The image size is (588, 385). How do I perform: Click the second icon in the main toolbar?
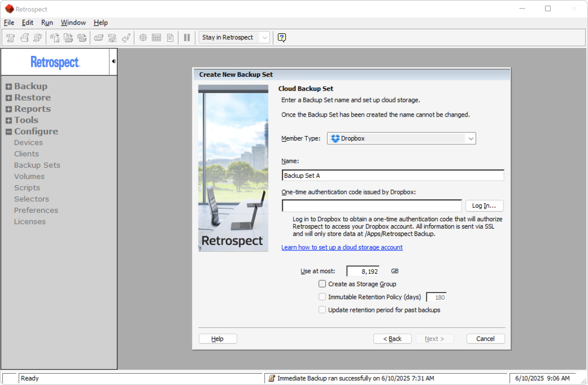(24, 37)
